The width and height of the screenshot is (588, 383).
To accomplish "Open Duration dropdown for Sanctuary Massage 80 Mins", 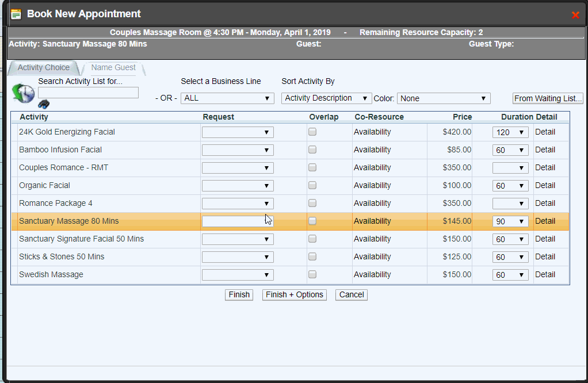I will tap(510, 221).
